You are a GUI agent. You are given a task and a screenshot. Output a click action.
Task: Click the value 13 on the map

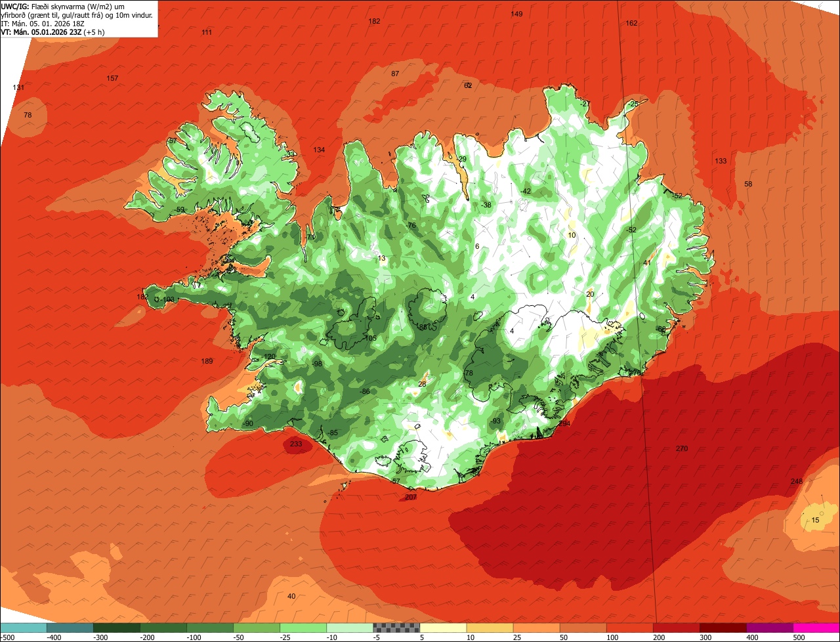pyautogui.click(x=382, y=258)
